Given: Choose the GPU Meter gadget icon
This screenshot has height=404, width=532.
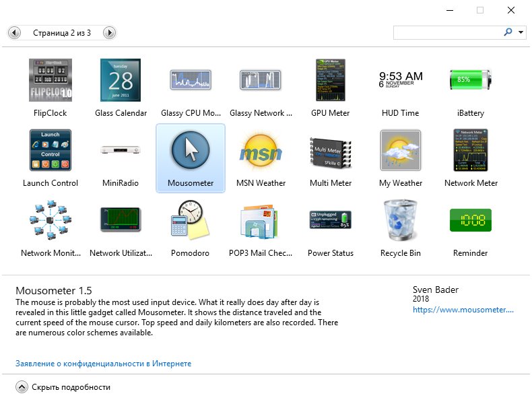Looking at the screenshot, I should (x=331, y=80).
